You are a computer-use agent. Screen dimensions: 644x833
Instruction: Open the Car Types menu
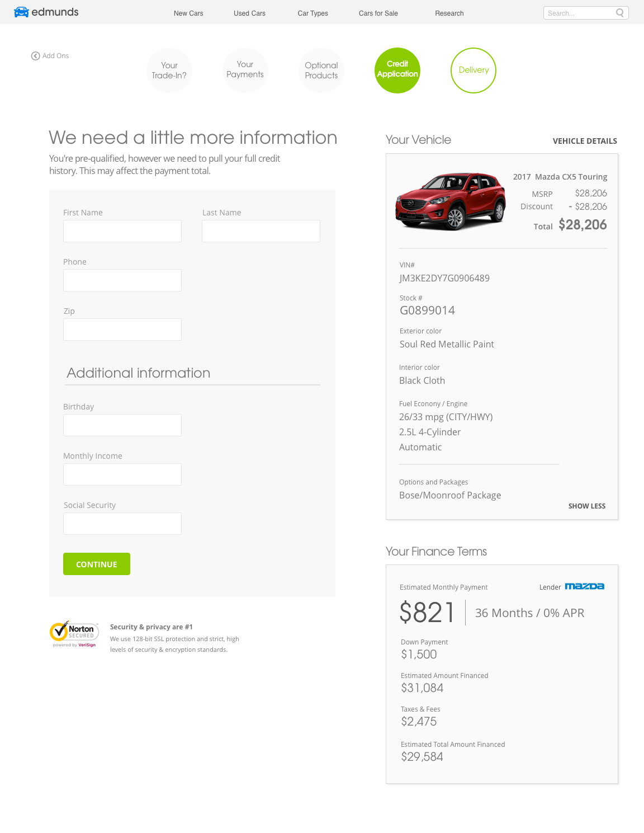pos(312,13)
